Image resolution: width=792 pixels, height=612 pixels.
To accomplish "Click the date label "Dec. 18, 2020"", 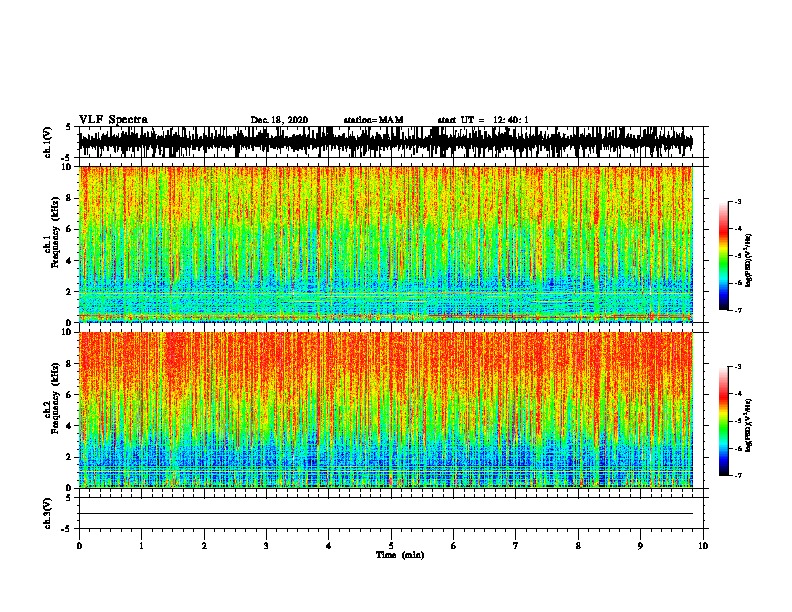I will [279, 120].
